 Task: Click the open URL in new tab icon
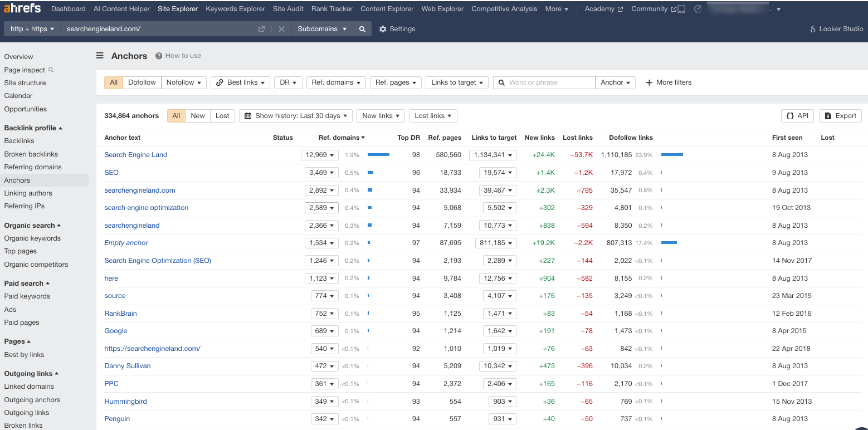[x=261, y=29]
